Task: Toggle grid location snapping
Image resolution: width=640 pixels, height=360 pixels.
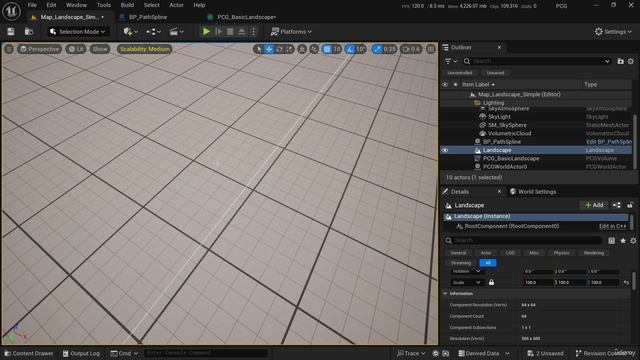Action: [327, 49]
